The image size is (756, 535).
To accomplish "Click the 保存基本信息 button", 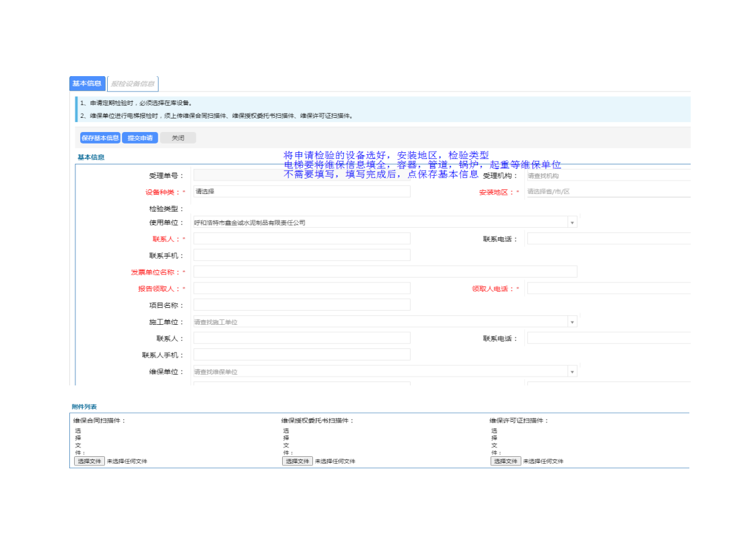I will point(100,138).
